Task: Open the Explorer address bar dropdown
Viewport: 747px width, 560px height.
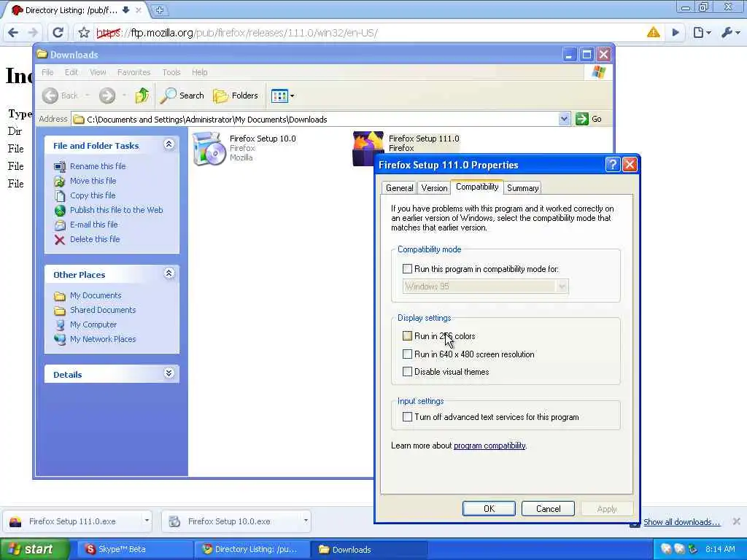Action: 564,119
